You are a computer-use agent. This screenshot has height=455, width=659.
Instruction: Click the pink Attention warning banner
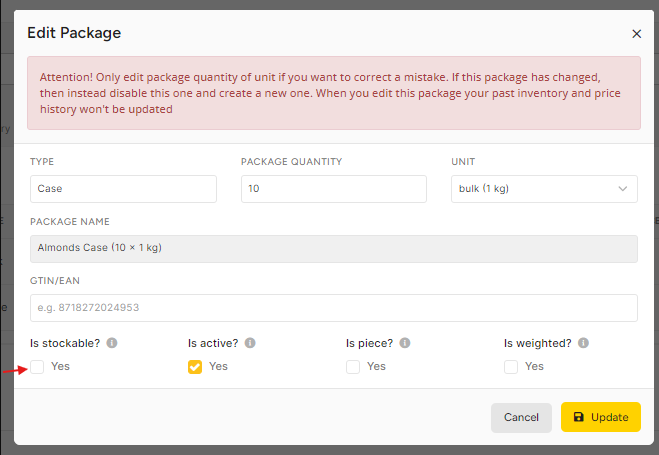pyautogui.click(x=334, y=93)
